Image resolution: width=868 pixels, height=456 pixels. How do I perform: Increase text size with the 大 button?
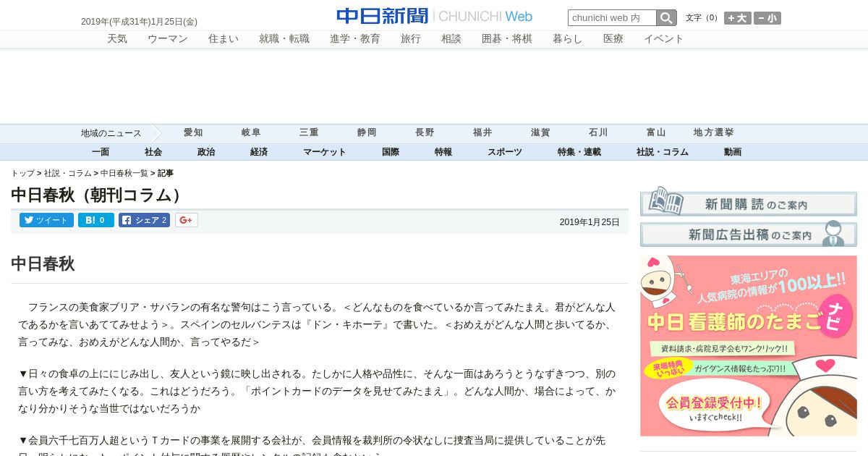tap(738, 18)
